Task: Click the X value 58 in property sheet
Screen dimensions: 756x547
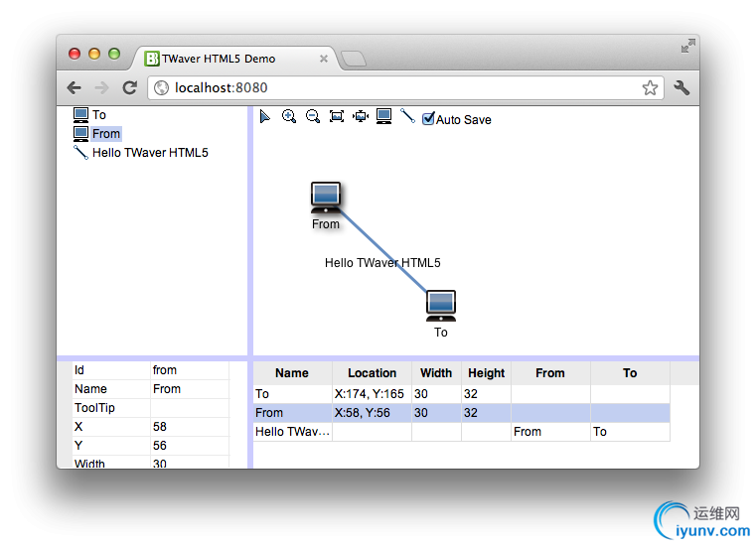Action: (190, 427)
